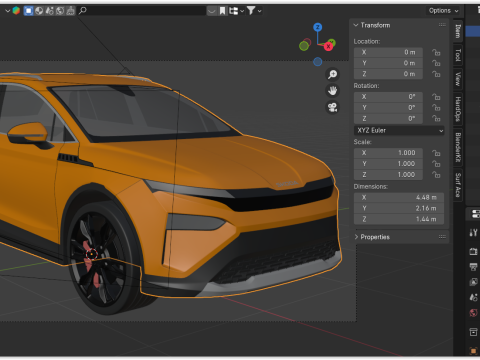Open the filter dropdown arrow beside funnel
The image size is (480, 360).
click(259, 11)
